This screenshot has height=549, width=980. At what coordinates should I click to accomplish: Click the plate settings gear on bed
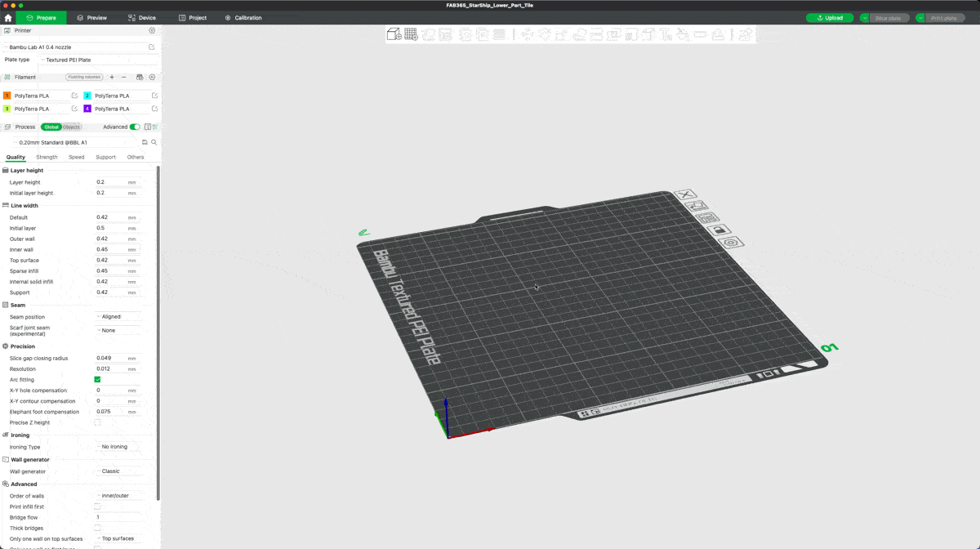(x=732, y=243)
